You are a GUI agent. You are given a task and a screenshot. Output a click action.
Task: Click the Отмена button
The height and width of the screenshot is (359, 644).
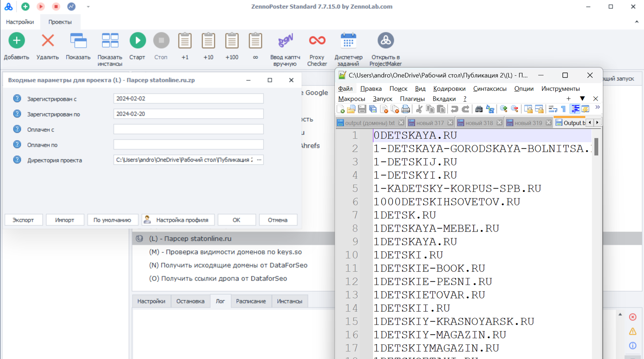pyautogui.click(x=278, y=220)
